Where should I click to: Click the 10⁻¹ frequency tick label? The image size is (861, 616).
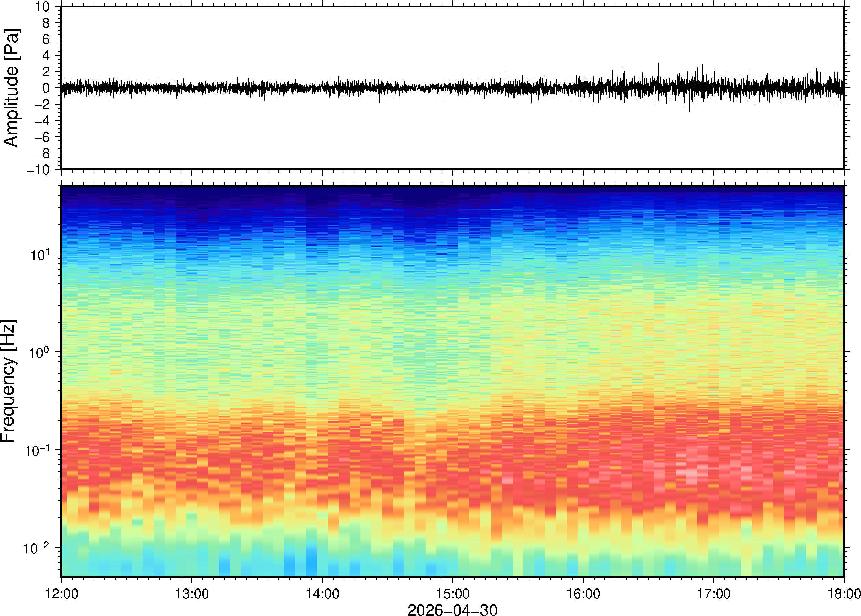tap(37, 450)
